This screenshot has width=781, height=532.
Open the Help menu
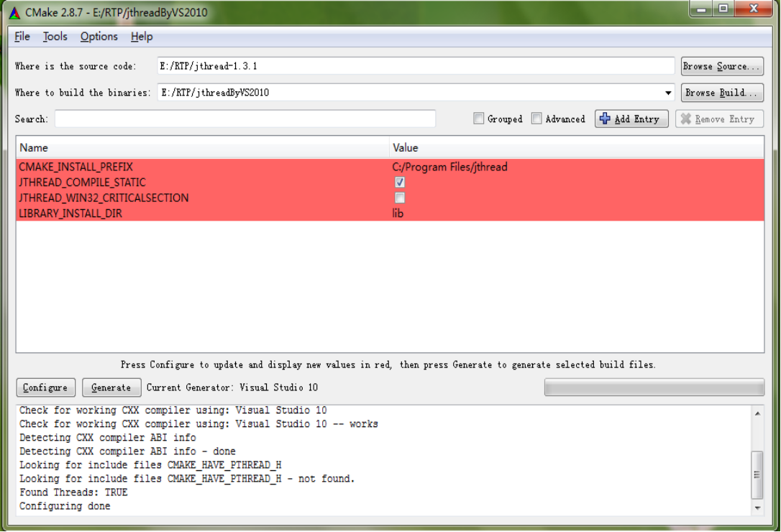click(x=142, y=37)
